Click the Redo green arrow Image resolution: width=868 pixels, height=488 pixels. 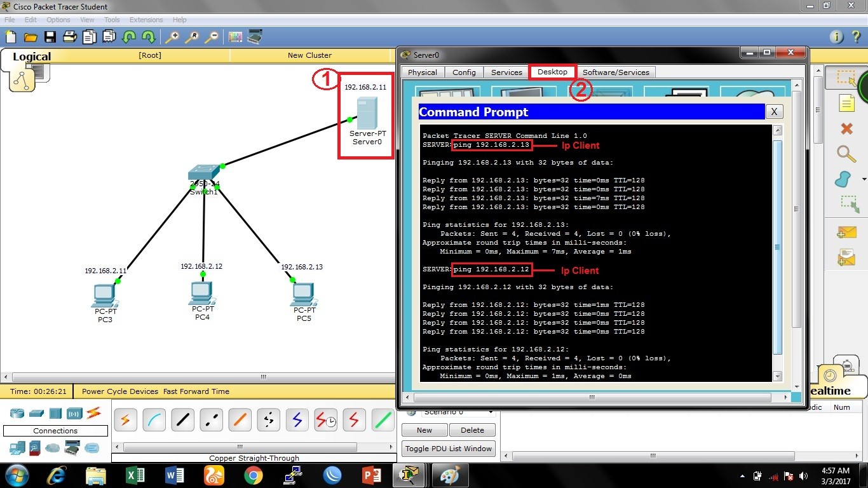148,37
